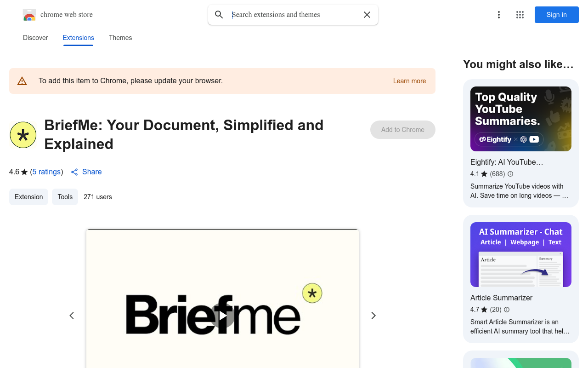Screen dimensions: 588x368
Task: Click the 271 users text
Action: 98,197
